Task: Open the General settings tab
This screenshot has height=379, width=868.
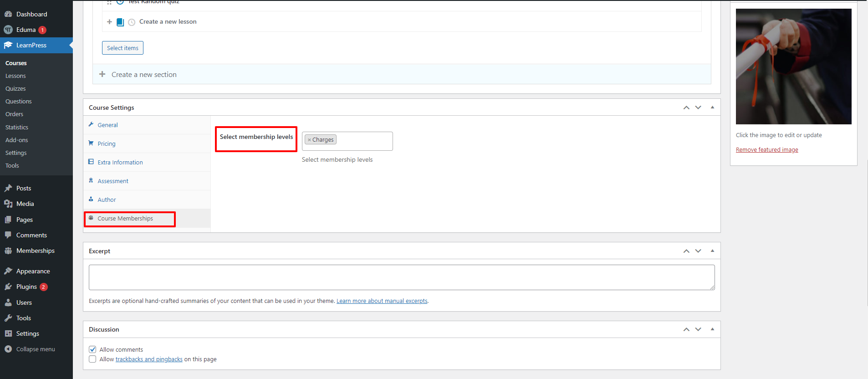Action: (x=147, y=125)
